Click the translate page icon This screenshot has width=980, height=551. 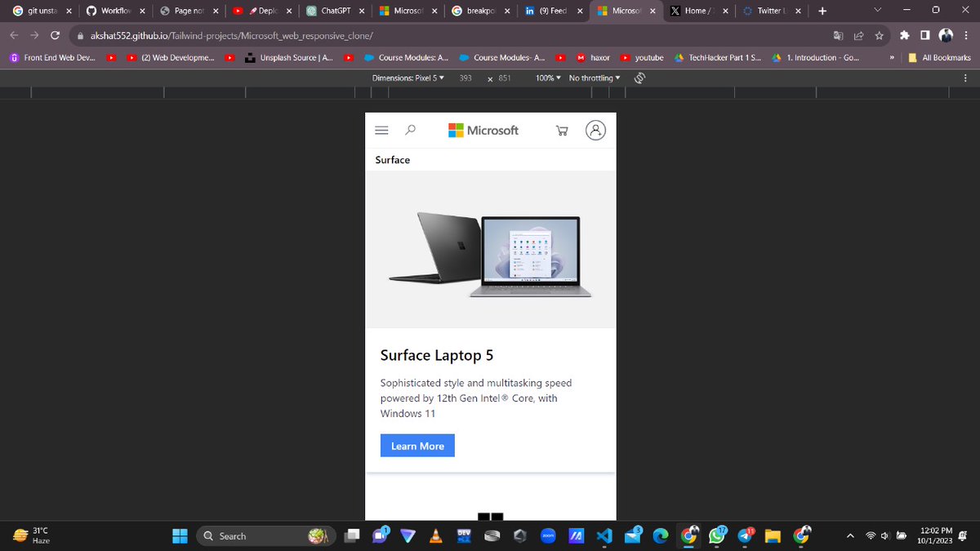[838, 36]
